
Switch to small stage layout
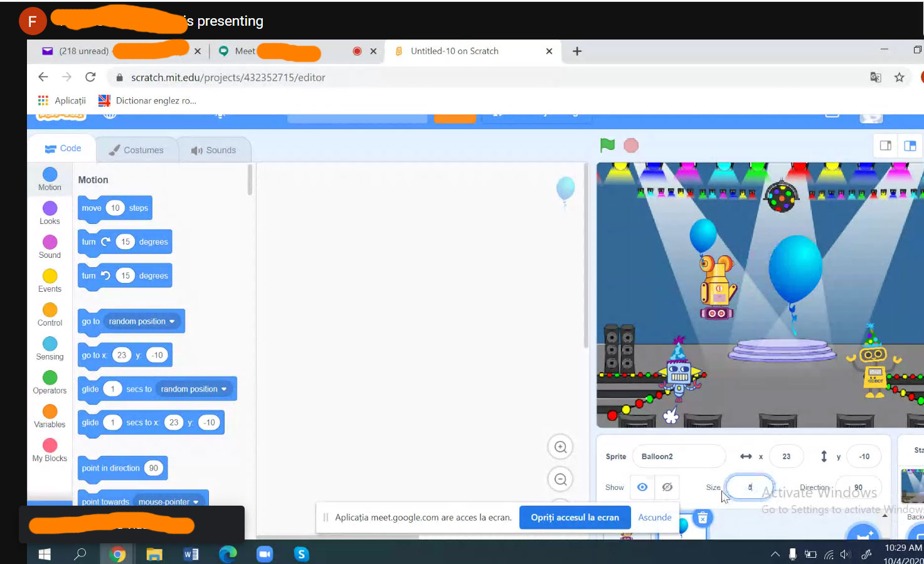point(885,146)
